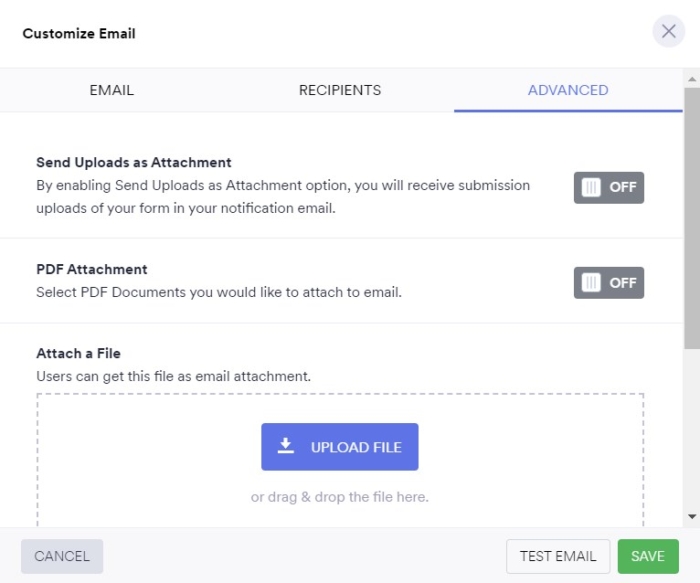Select the Advanced tab

pyautogui.click(x=568, y=90)
